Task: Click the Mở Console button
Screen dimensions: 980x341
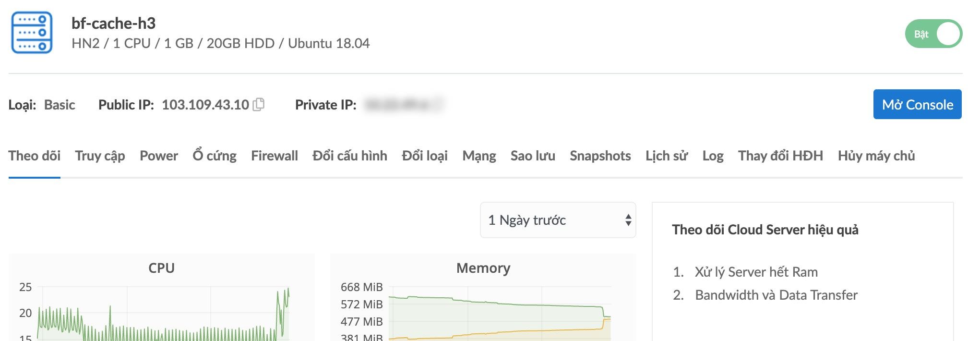Action: point(917,104)
